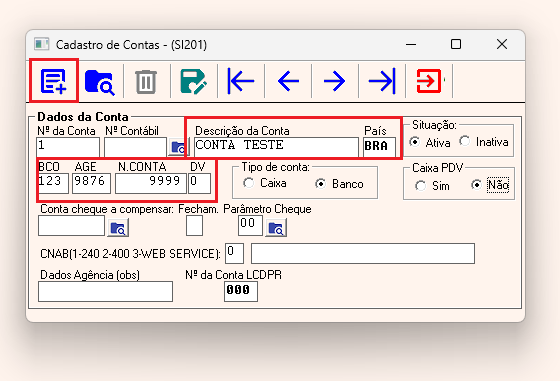Image resolution: width=560 pixels, height=381 pixels.
Task: Click the trash delete icon
Action: [146, 82]
